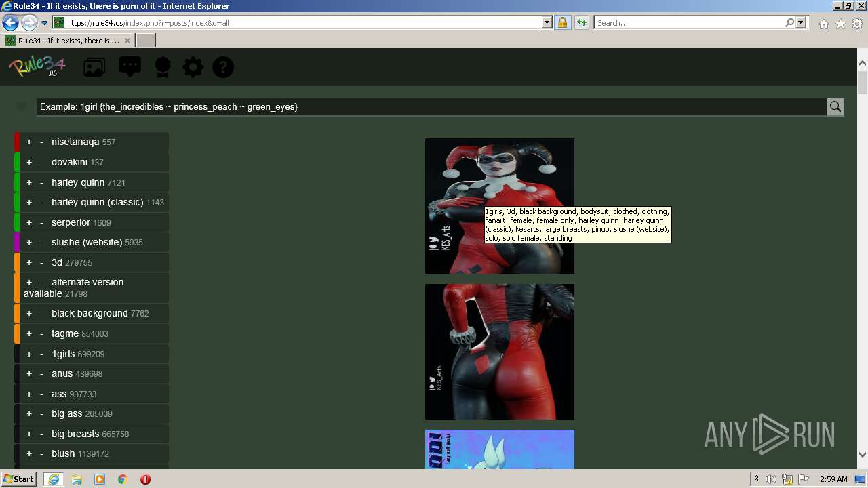Screen dimensions: 868x488
Task: Open the address bar URL dropdown arrow
Action: click(x=547, y=22)
